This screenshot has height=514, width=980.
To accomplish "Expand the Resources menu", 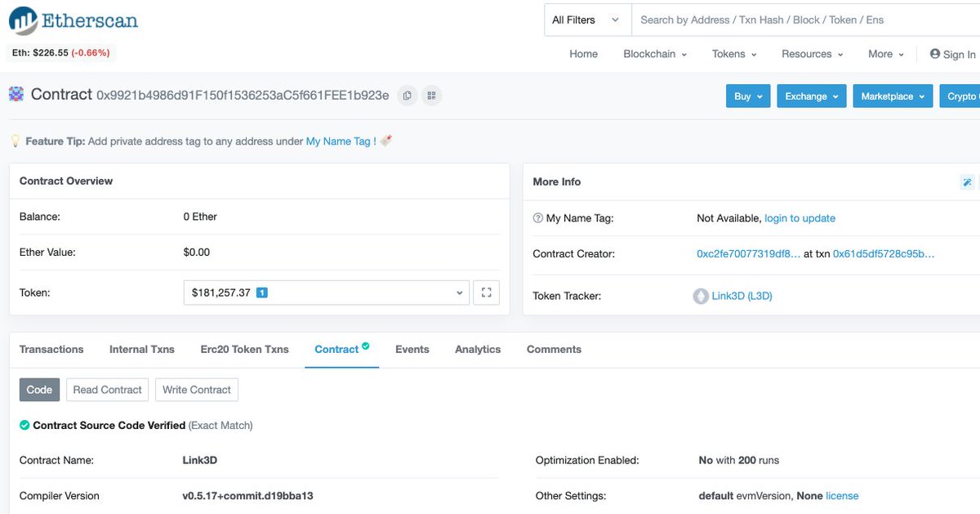I will point(813,54).
